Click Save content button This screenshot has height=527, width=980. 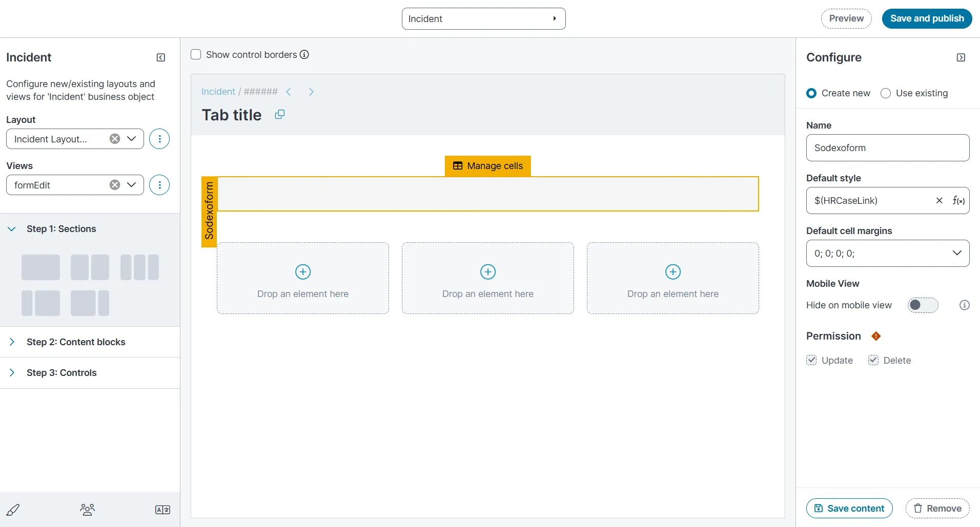[849, 509]
